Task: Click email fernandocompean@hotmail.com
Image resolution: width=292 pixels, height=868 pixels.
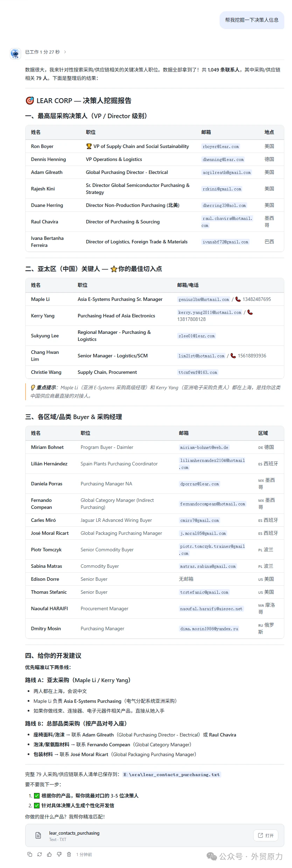Action: [213, 504]
